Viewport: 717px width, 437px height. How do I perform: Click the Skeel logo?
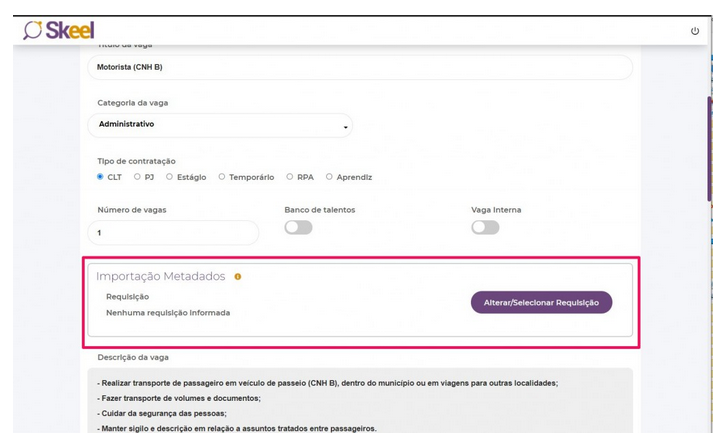59,30
